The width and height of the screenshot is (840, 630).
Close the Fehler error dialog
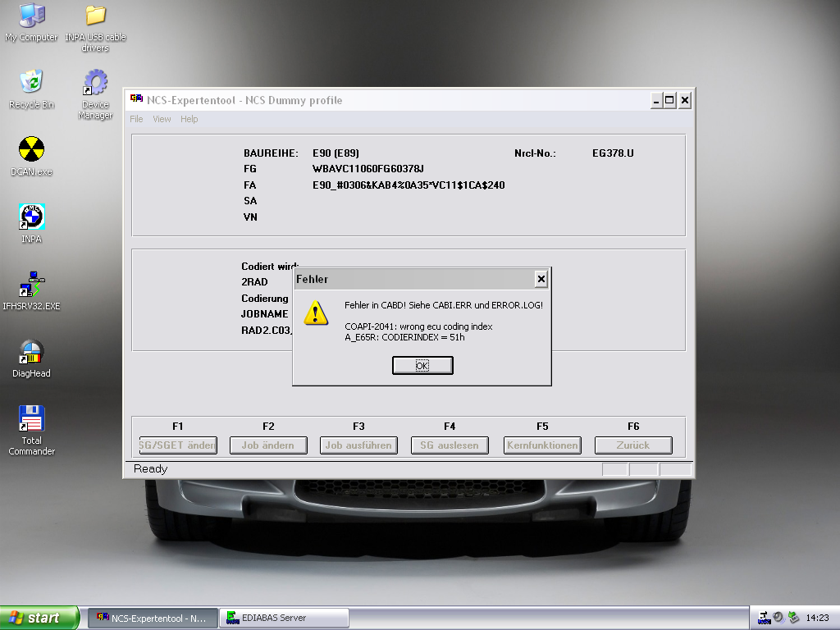(x=541, y=280)
